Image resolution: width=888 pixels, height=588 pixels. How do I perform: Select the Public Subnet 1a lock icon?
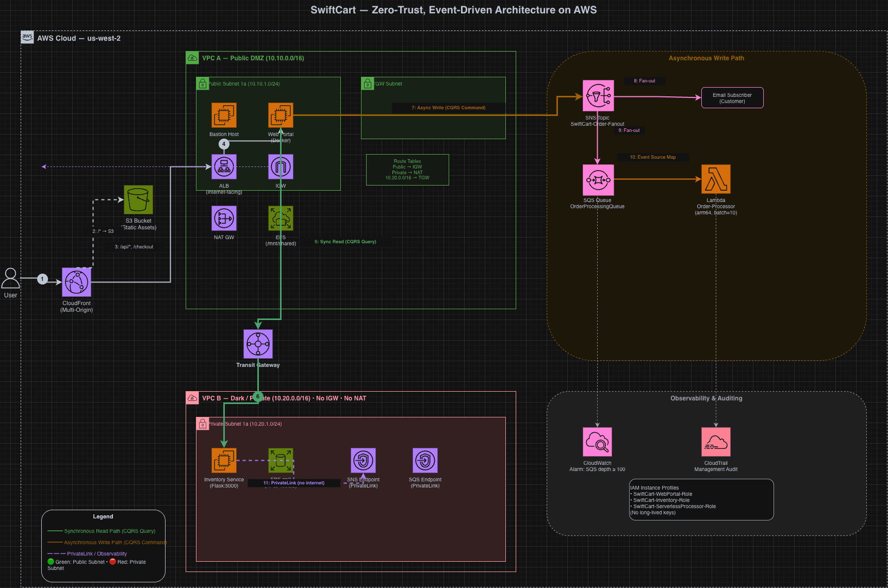(202, 83)
